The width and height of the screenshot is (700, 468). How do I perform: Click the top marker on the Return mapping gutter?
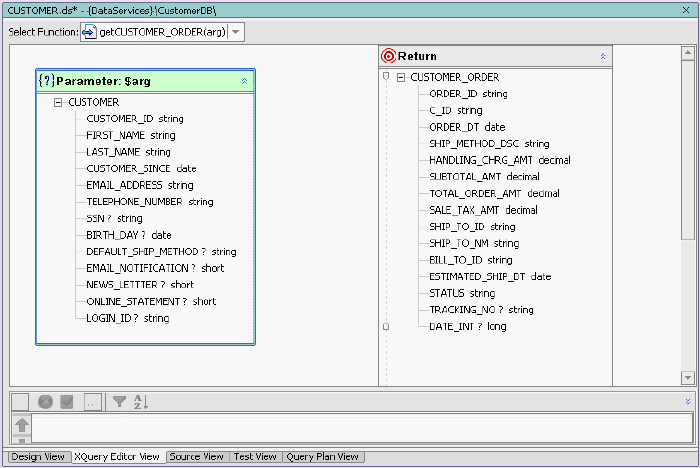[x=386, y=77]
